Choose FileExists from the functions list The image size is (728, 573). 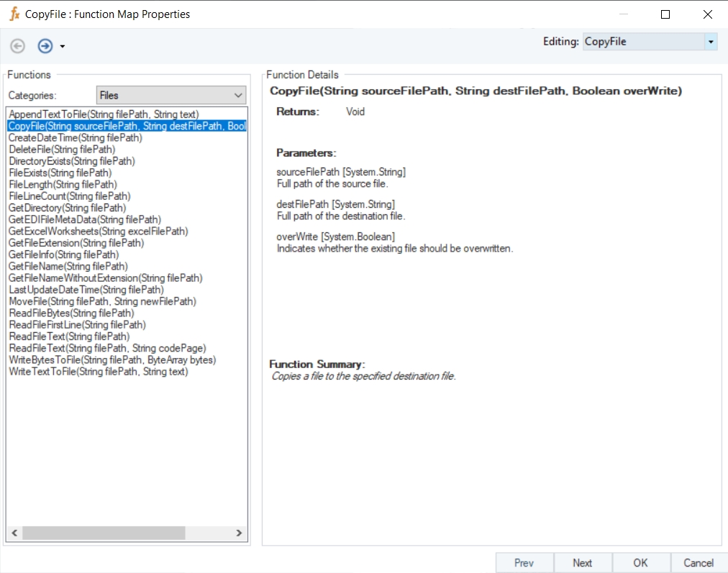coord(60,173)
